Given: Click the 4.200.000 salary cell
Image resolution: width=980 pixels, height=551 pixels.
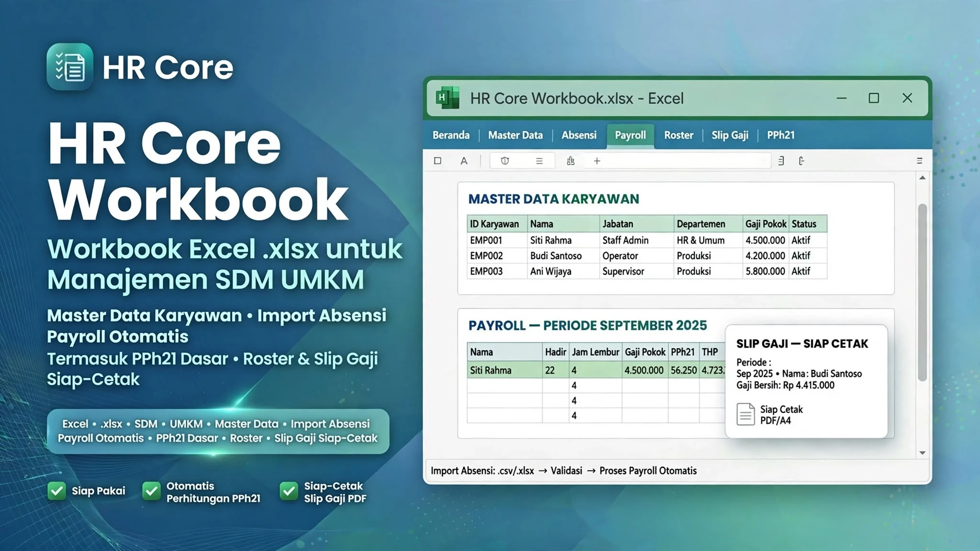Looking at the screenshot, I should [765, 256].
